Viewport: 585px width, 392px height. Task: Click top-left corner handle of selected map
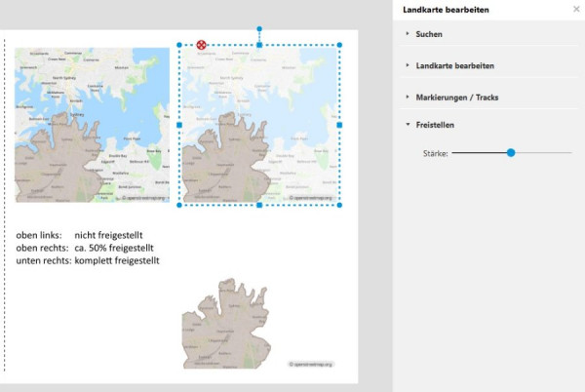click(x=179, y=45)
